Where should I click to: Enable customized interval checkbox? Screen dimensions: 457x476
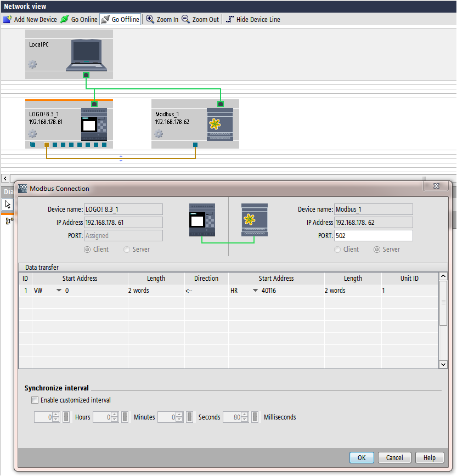pyautogui.click(x=35, y=400)
